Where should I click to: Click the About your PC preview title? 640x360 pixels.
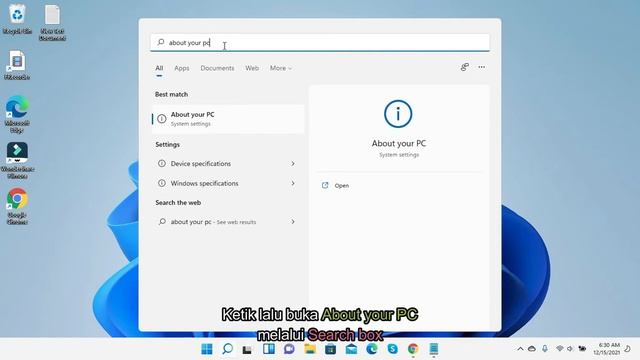pos(399,143)
